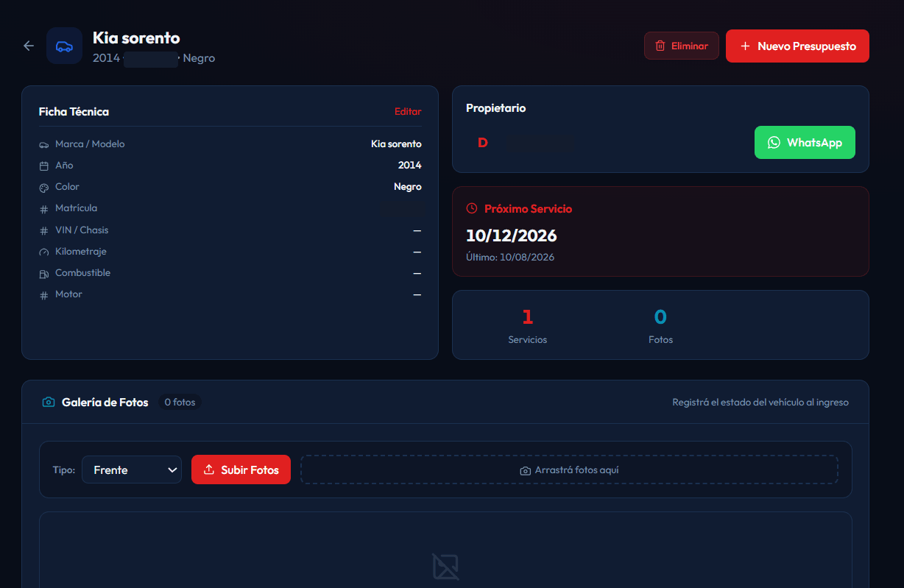Click Editar in Ficha Técnica
This screenshot has height=588, width=904.
pyautogui.click(x=408, y=112)
